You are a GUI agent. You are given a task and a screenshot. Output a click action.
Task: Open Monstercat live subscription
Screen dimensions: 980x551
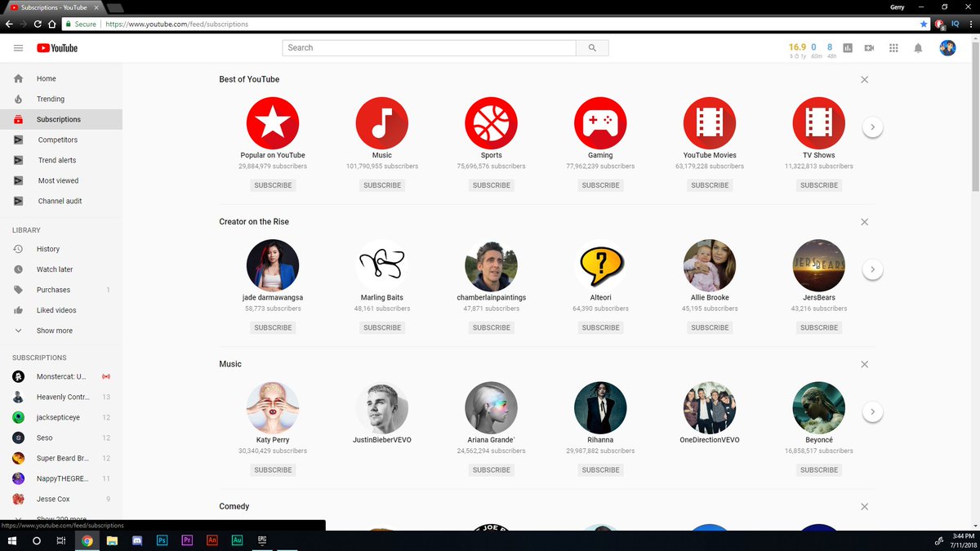pyautogui.click(x=61, y=376)
